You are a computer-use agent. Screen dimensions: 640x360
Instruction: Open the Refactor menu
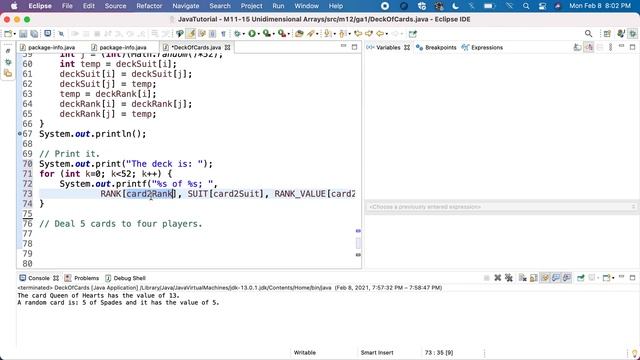[x=149, y=6]
